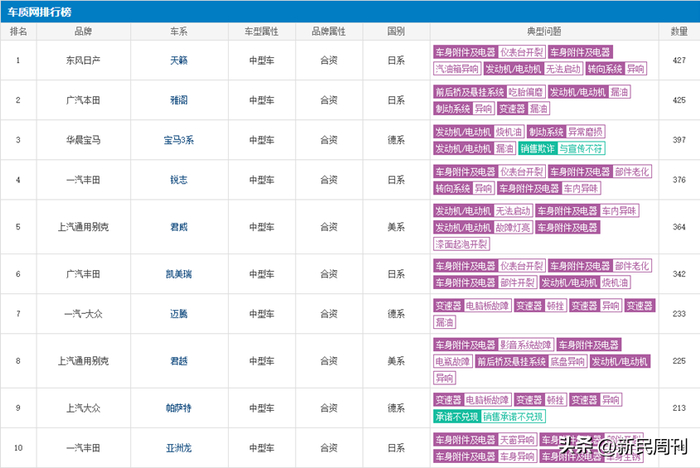Click the quantity value 342
The height and width of the screenshot is (468, 700).
point(679,274)
